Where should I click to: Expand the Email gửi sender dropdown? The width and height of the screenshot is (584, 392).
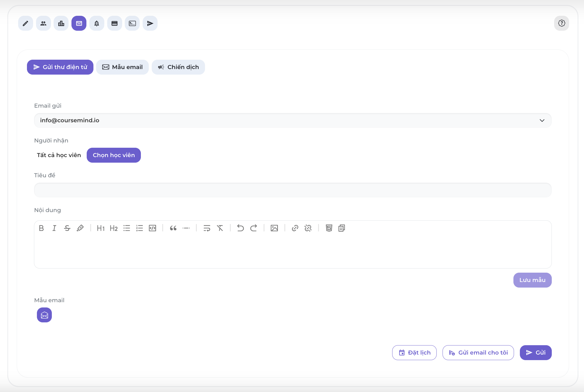coord(293,121)
